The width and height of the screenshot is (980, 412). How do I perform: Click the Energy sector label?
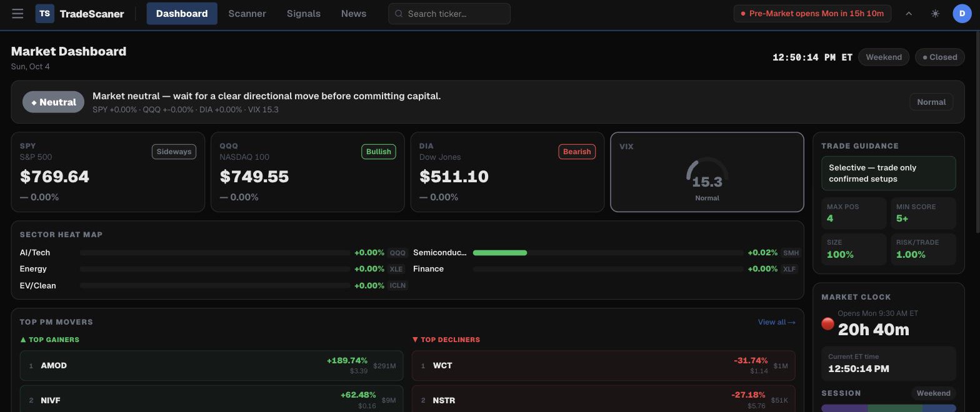pos(33,269)
